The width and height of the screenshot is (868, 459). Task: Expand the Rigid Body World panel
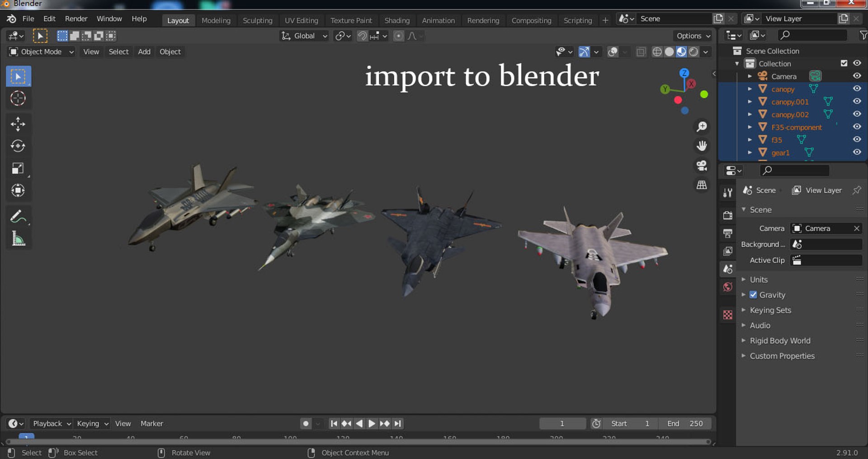coord(780,341)
